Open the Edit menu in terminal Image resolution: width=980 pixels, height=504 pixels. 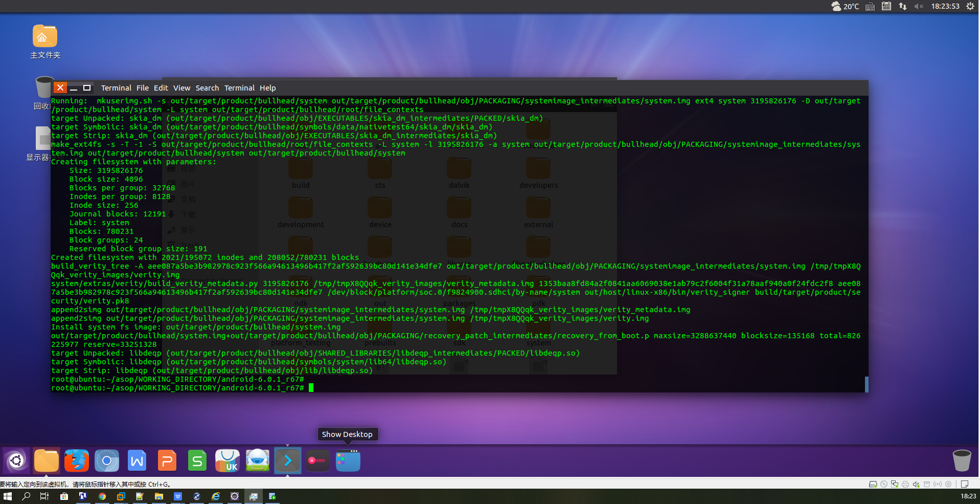pos(161,88)
